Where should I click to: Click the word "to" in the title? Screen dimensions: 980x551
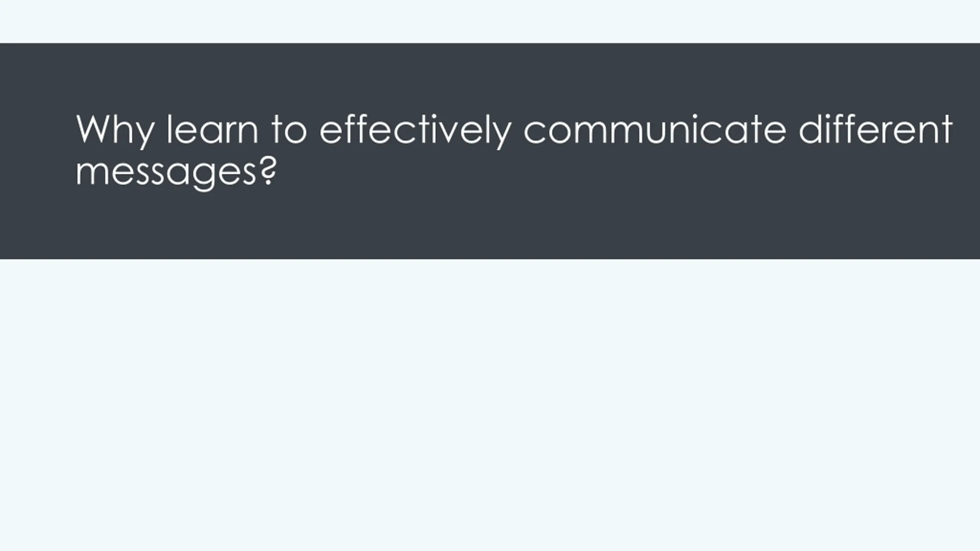click(289, 130)
